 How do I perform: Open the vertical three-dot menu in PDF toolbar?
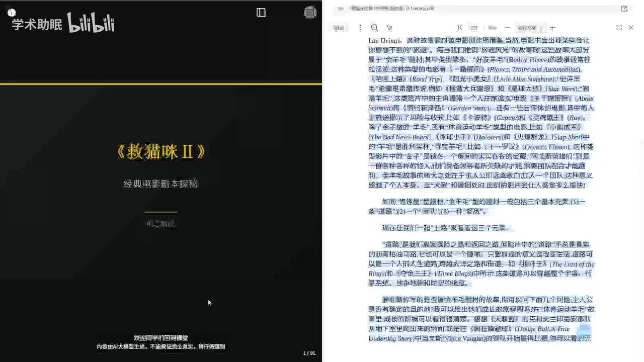click(360, 28)
